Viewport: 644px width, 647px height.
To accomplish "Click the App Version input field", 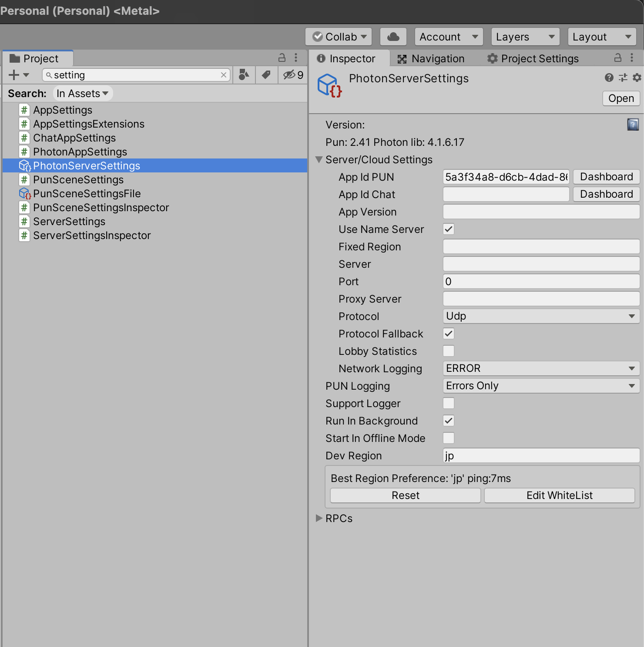I will click(541, 212).
